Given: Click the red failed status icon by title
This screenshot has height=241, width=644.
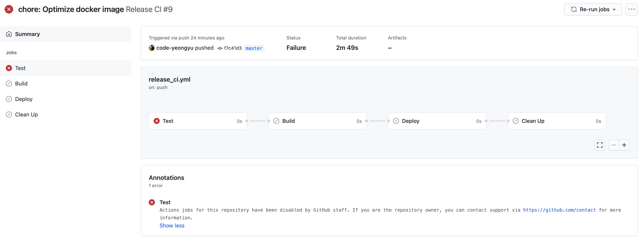Looking at the screenshot, I should 9,9.
